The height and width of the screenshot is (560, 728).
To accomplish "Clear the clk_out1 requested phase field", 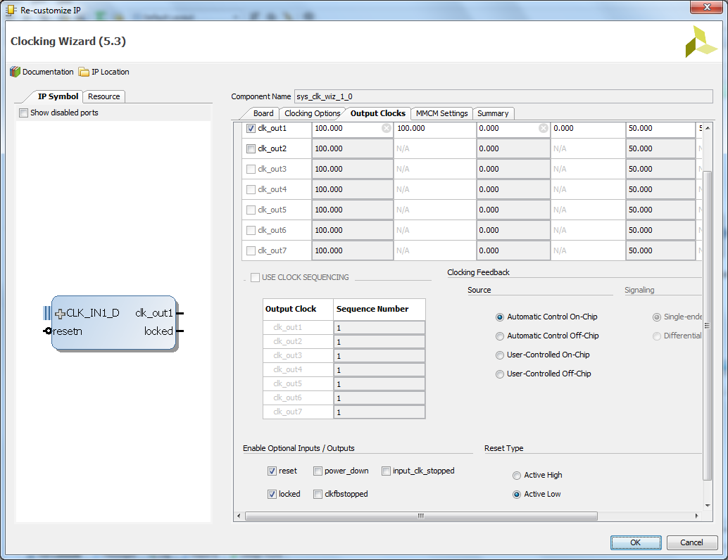I will point(544,128).
